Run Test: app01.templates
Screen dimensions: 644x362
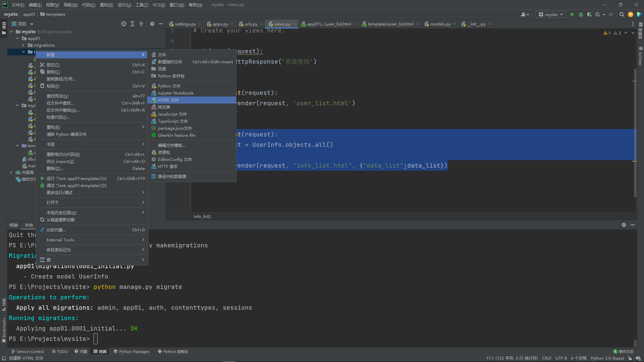coord(92,178)
